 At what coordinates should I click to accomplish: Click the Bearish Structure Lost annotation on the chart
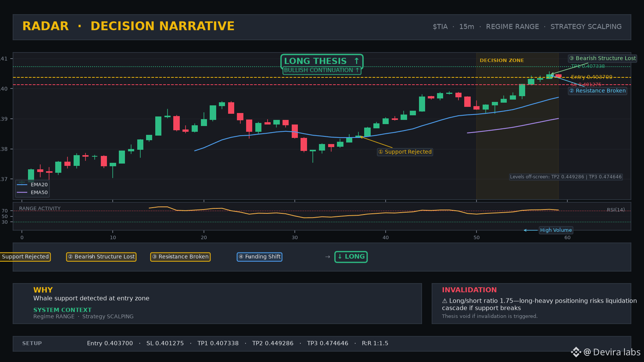click(602, 58)
